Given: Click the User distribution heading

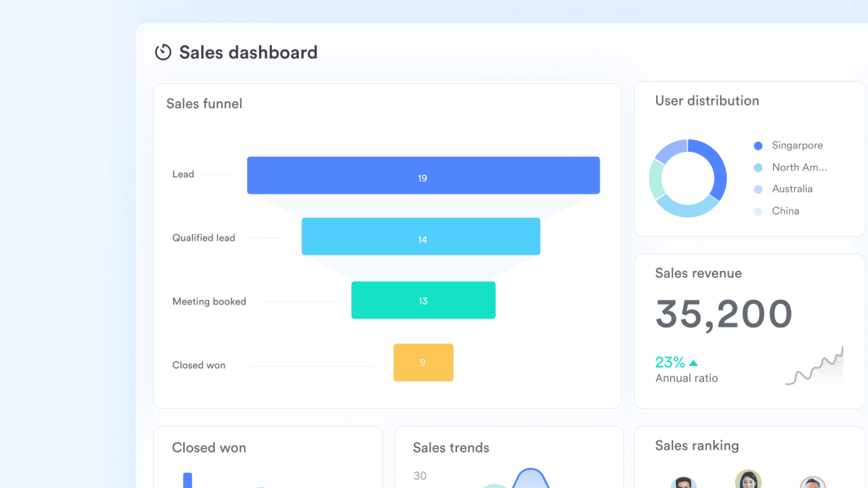Looking at the screenshot, I should pos(707,101).
